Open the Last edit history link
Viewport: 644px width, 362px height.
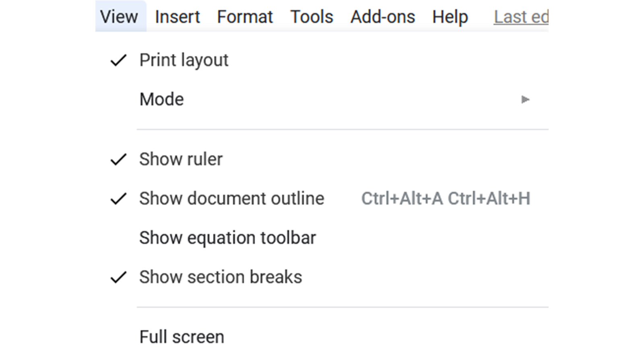(x=521, y=17)
